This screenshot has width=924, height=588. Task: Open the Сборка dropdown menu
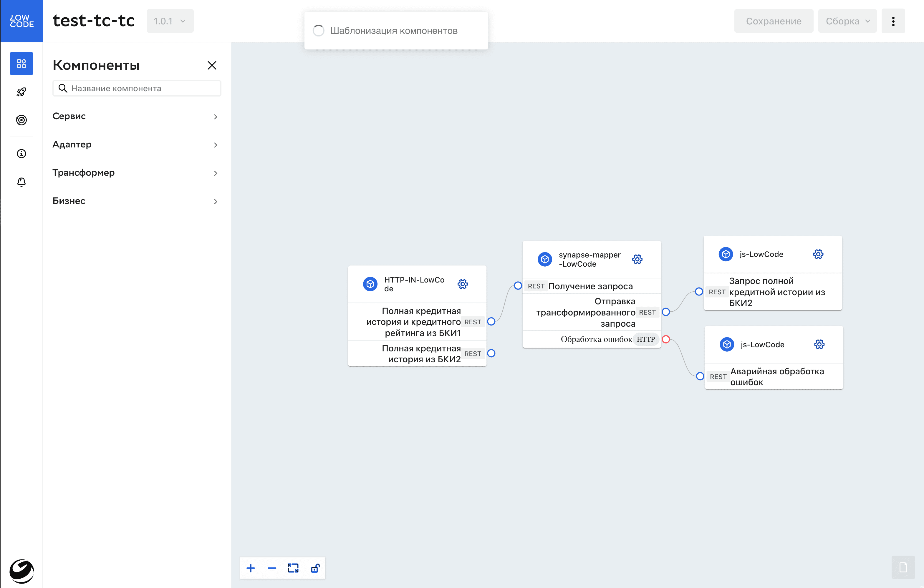click(847, 21)
